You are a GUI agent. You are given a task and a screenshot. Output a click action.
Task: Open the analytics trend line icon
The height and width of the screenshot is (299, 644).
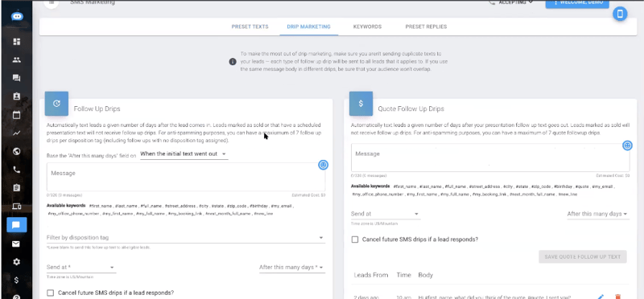(x=16, y=133)
